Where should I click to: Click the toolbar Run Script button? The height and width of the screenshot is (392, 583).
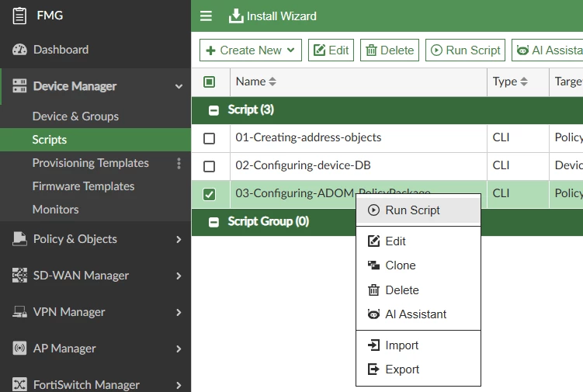tap(465, 50)
